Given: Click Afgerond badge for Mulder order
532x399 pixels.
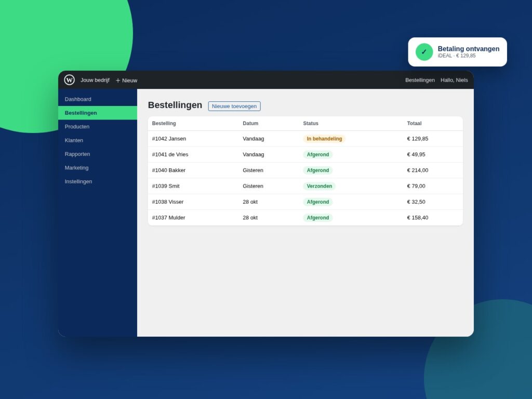Looking at the screenshot, I should point(318,218).
